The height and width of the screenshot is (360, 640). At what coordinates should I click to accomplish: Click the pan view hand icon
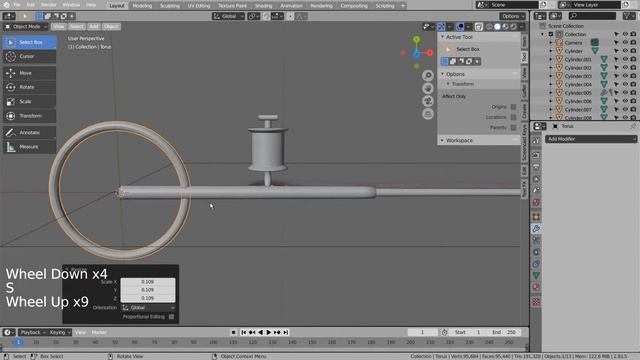pos(427,88)
